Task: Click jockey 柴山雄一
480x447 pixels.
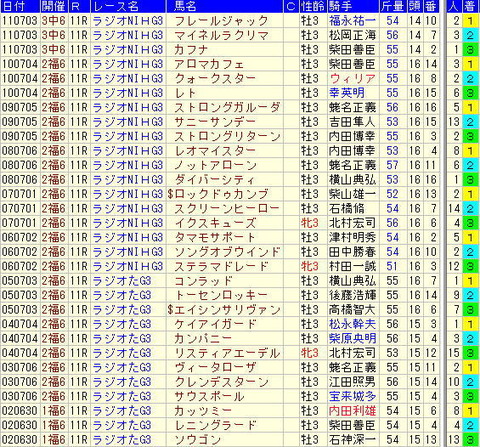Action: [x=352, y=194]
